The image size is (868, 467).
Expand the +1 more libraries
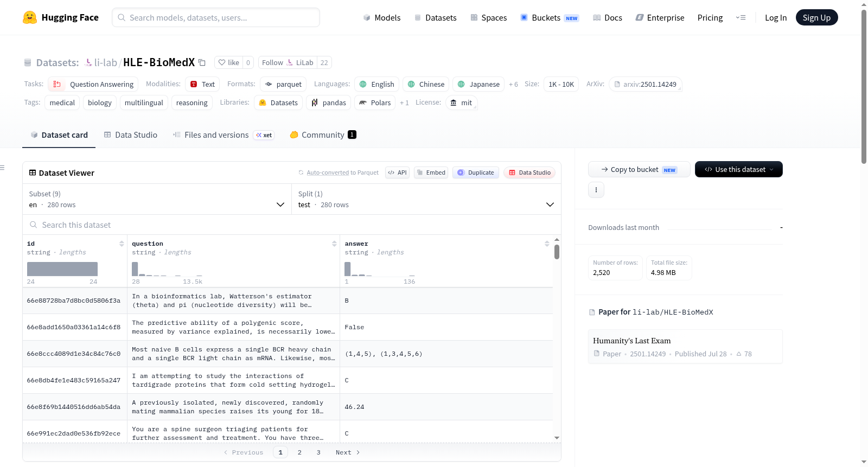click(404, 103)
